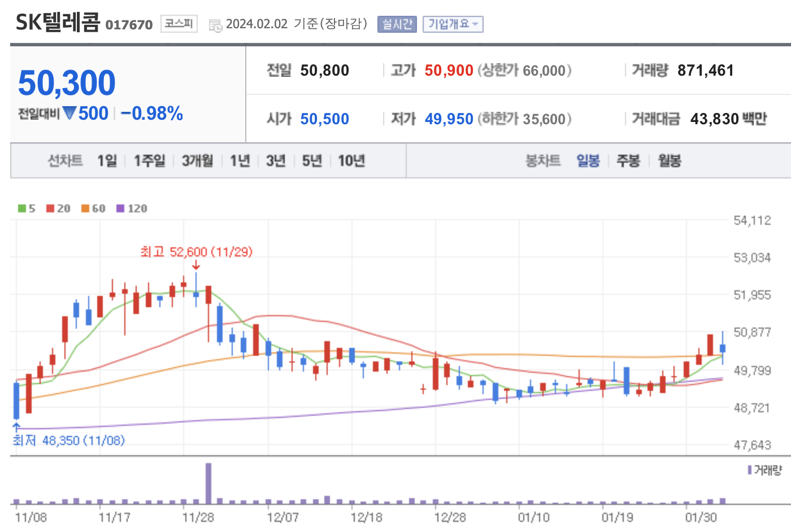The width and height of the screenshot is (791, 532).
Task: Open the 기업개요 dropdown
Action: [x=453, y=24]
